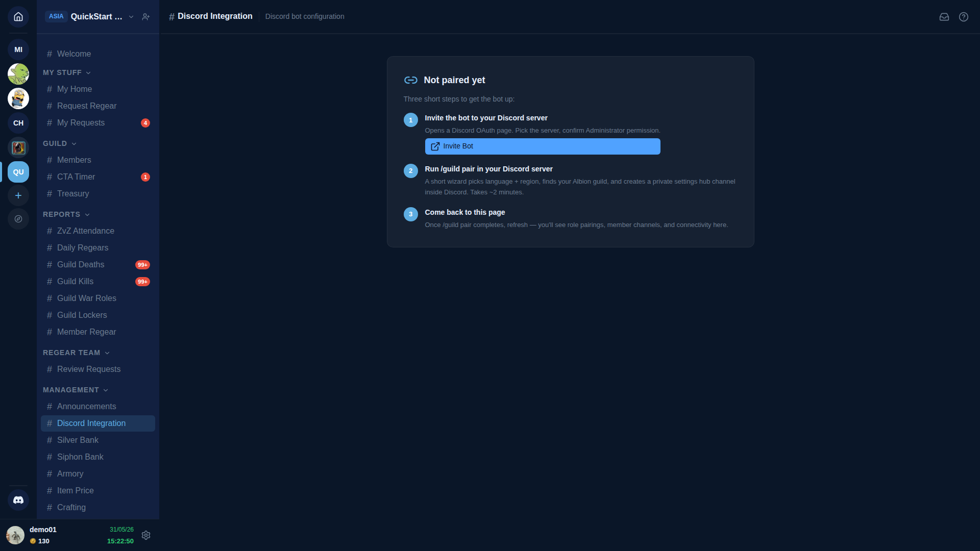This screenshot has width=980, height=551.
Task: Open the Silver Bank channel
Action: pos(98,440)
